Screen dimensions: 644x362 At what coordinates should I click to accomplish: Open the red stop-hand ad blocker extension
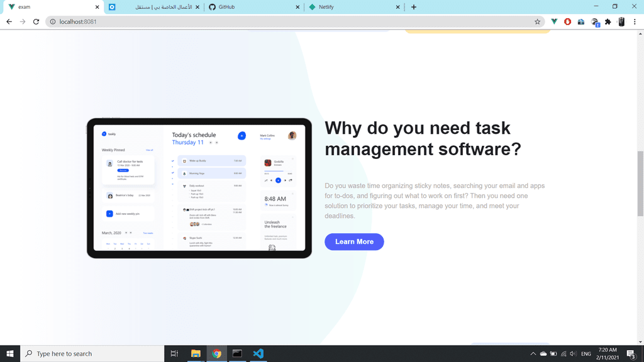(568, 22)
